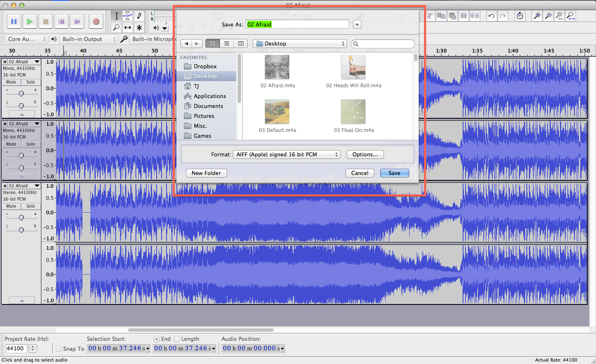Select the Draw tool pencil

click(139, 16)
